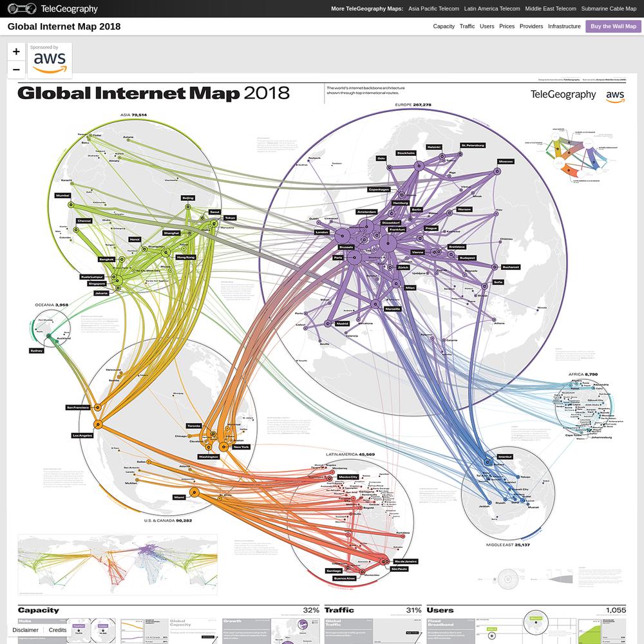
Task: Click the Buenos Aires label on map
Action: point(344,578)
